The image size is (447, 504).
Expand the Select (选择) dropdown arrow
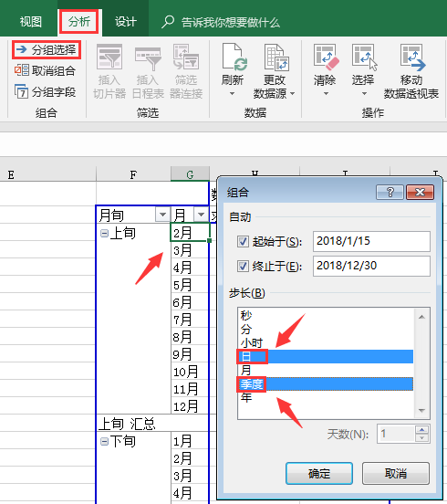(364, 93)
